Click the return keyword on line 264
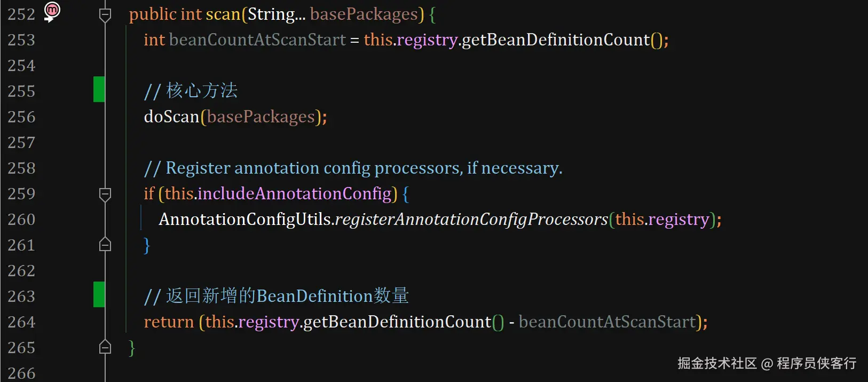868x382 pixels. pos(169,322)
